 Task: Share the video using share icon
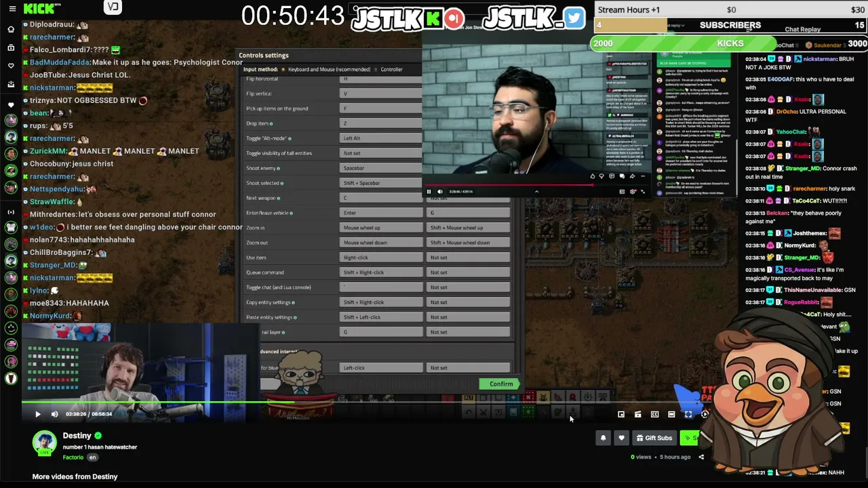701,457
